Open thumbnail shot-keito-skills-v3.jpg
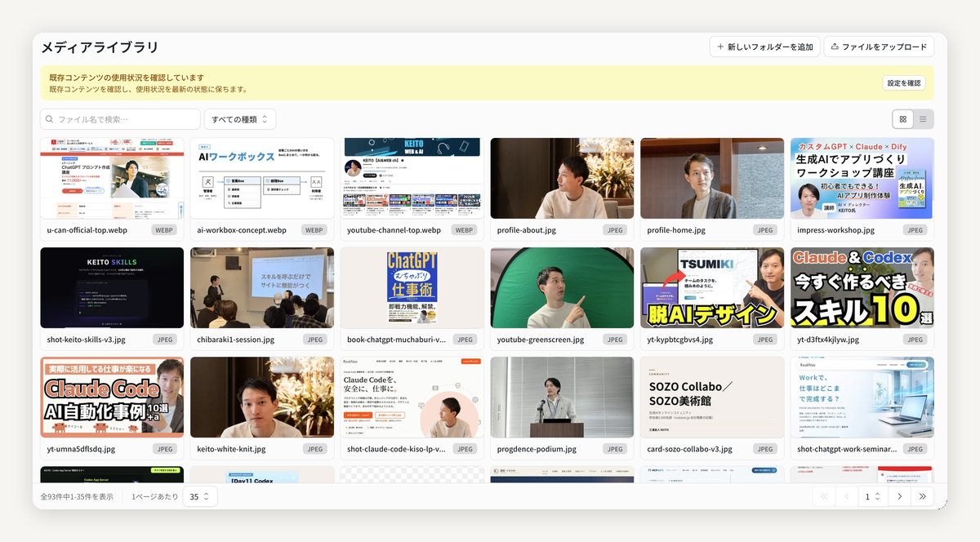This screenshot has width=980, height=542. pyautogui.click(x=112, y=287)
